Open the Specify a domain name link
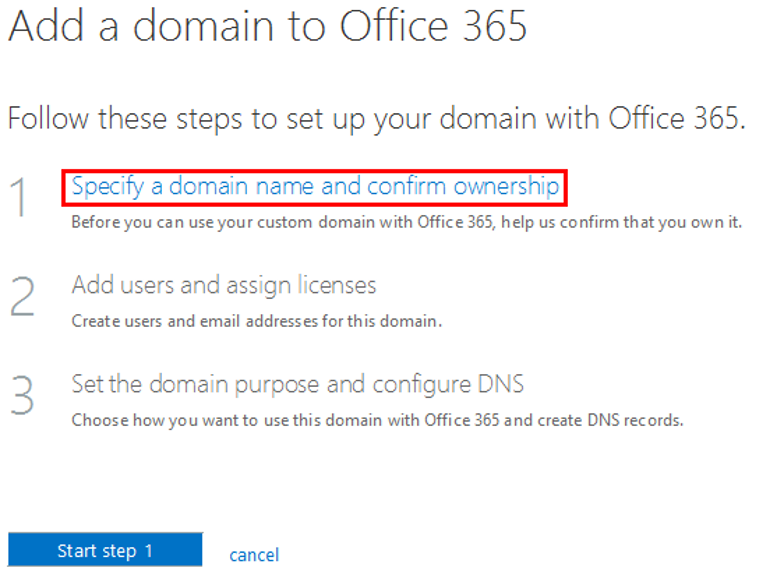The image size is (757, 572). pyautogui.click(x=315, y=187)
